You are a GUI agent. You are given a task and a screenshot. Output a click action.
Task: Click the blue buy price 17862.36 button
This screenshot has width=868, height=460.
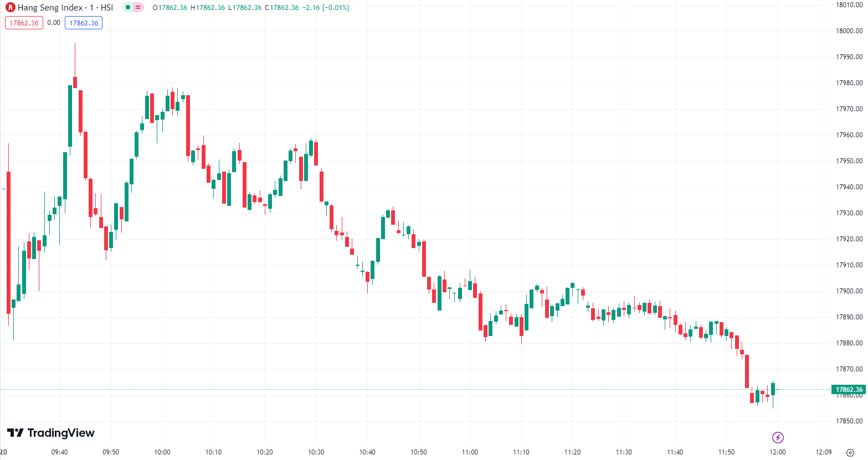point(84,23)
